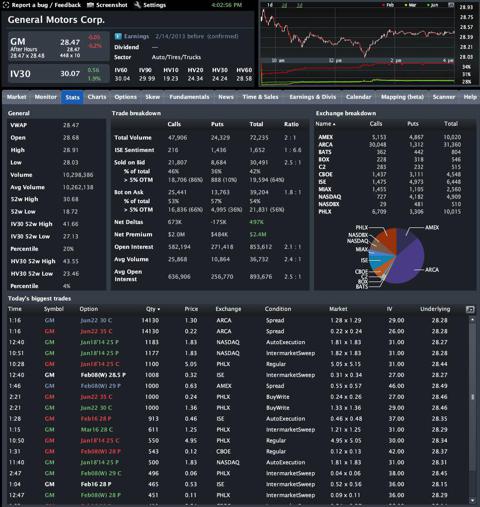Click the Earnings link text
Viewport: 480px width, 507px height.
(x=136, y=36)
